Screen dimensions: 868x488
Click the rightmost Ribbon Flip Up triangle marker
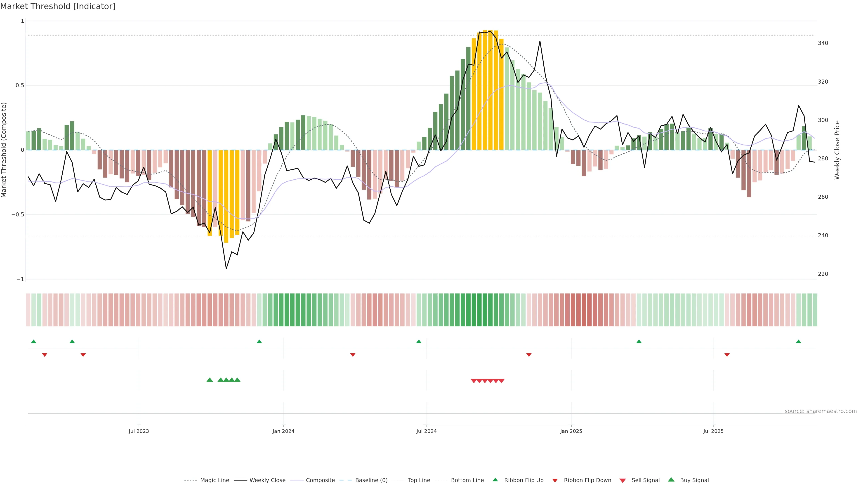(x=798, y=342)
